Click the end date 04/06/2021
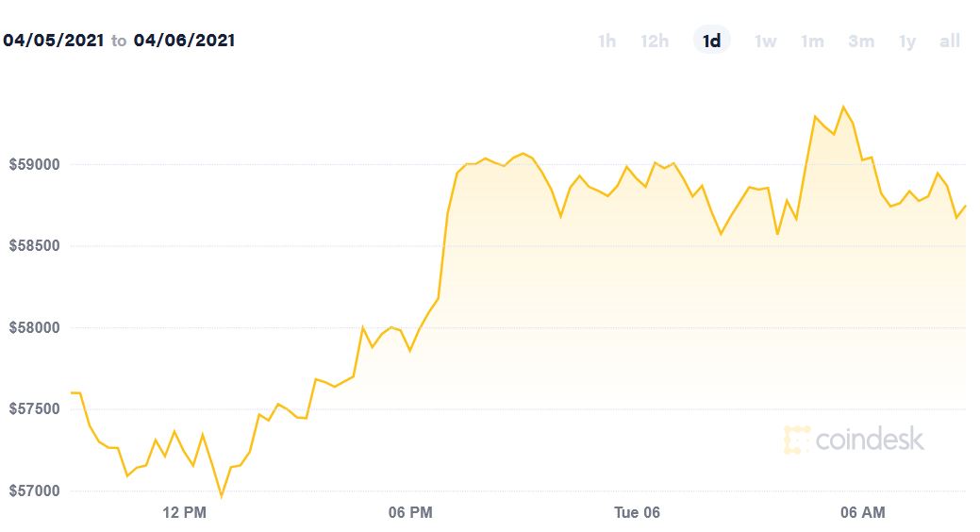 pos(184,41)
